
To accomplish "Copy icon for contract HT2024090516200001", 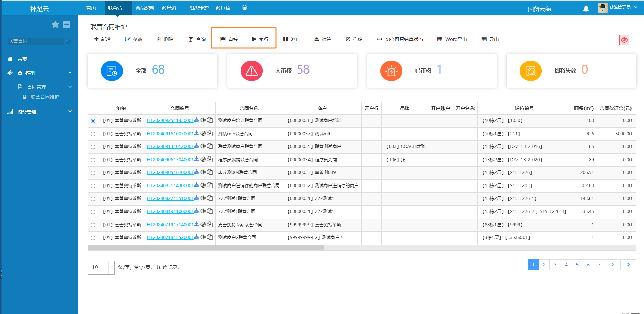I will point(210,172).
